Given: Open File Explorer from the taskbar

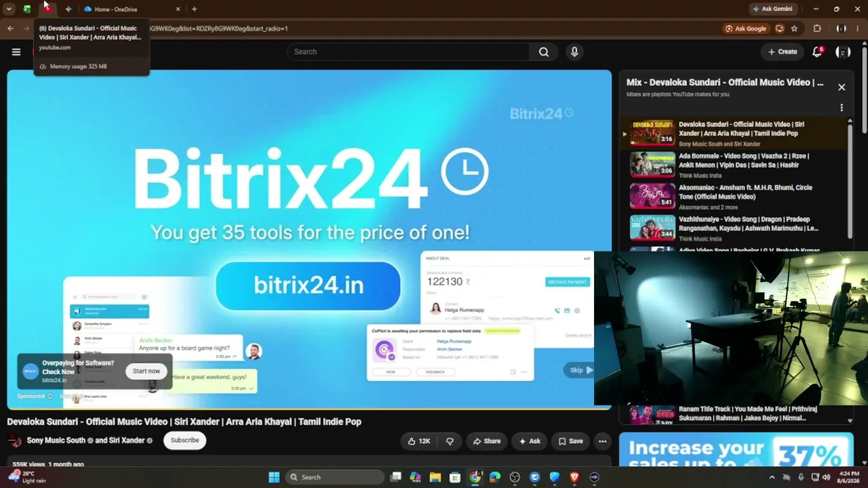Looking at the screenshot, I should [x=435, y=477].
